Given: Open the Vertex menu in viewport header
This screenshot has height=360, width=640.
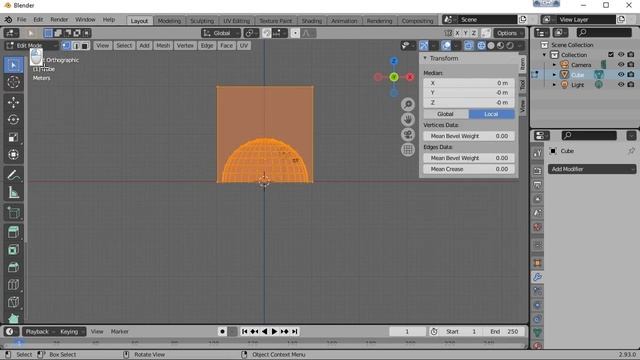Looking at the screenshot, I should (185, 46).
